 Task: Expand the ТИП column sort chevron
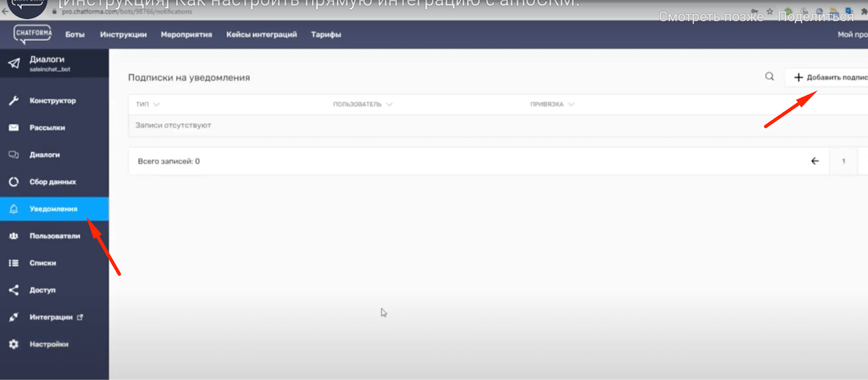156,104
